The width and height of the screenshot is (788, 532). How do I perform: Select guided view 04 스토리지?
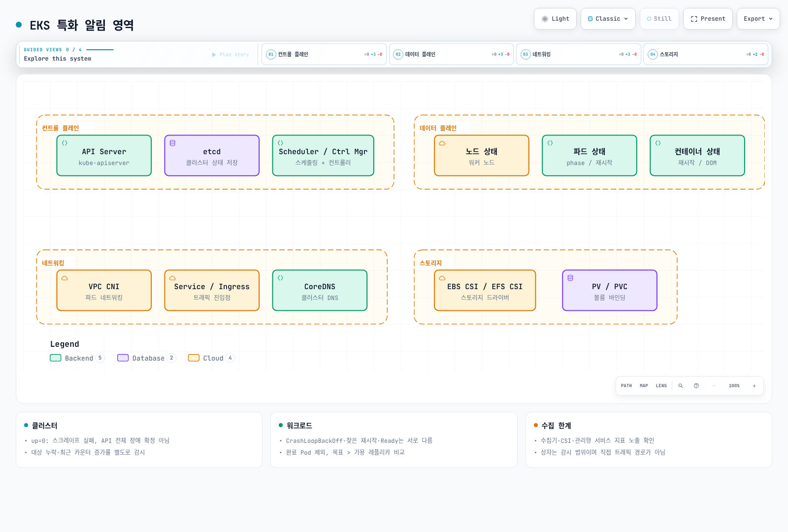click(706, 54)
